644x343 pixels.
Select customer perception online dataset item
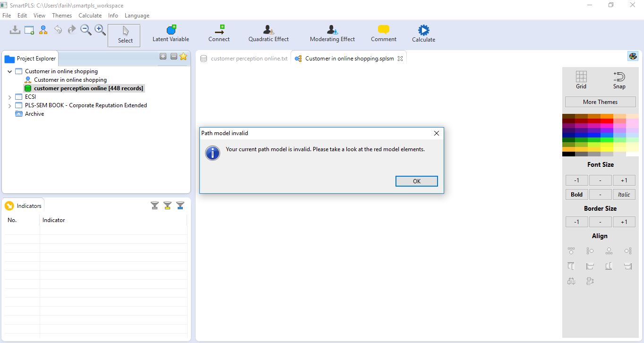point(84,88)
